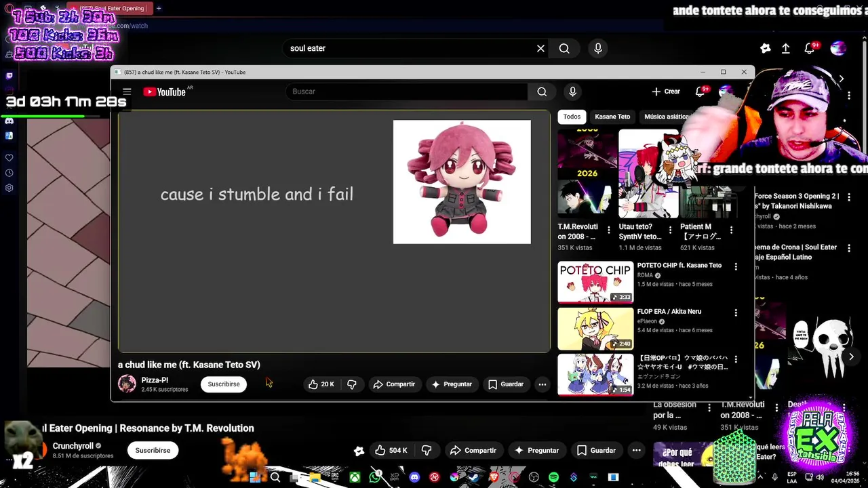Open Spotify from the taskbar
Viewport: 868px width, 488px height.
(x=553, y=477)
